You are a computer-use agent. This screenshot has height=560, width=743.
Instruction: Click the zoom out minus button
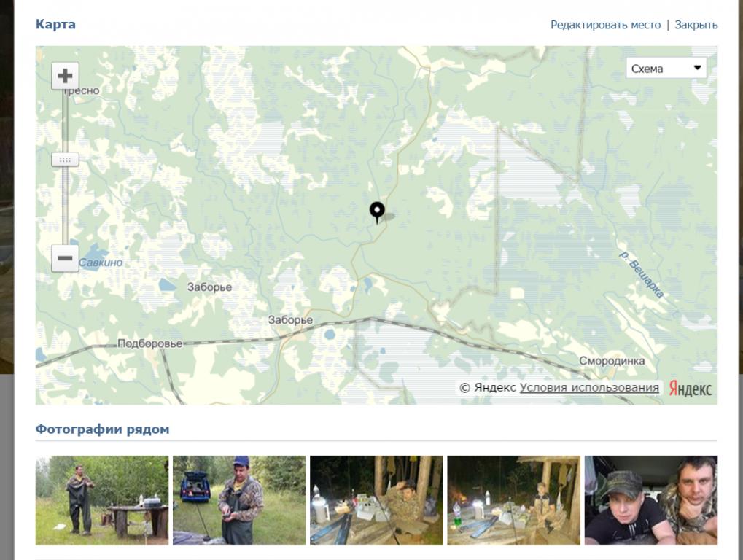point(65,258)
